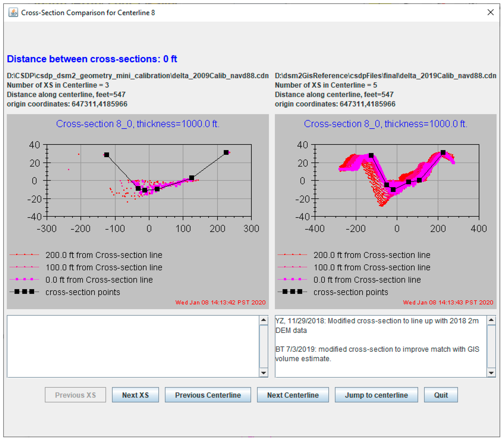Click the right comment box's scroll up arrow
The width and height of the screenshot is (504, 441).
(x=491, y=320)
